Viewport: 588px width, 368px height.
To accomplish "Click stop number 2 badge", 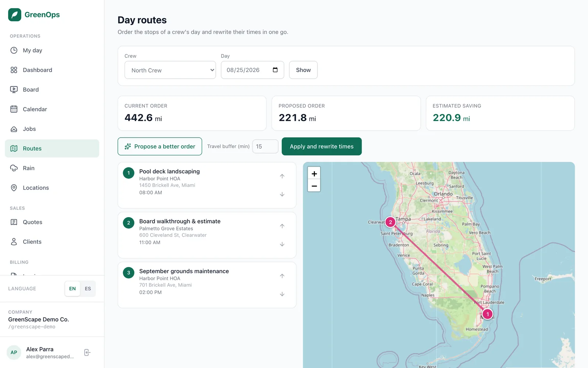I will point(129,223).
